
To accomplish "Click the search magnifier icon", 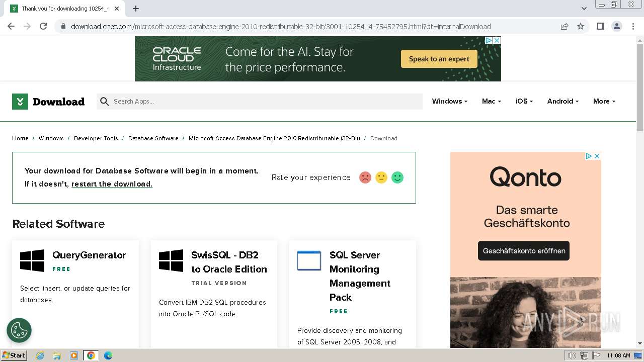I will pyautogui.click(x=105, y=102).
